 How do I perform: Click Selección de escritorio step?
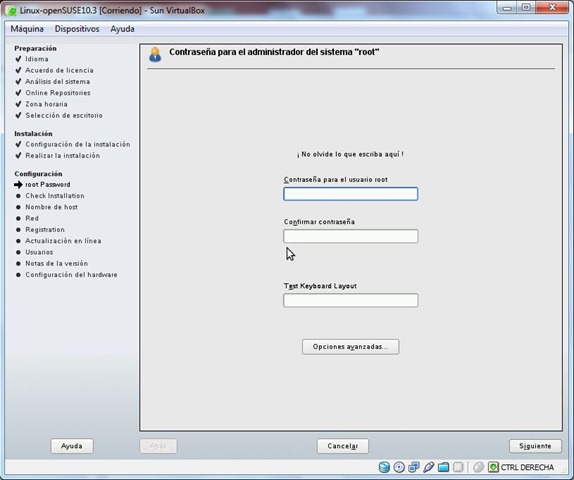tap(64, 115)
